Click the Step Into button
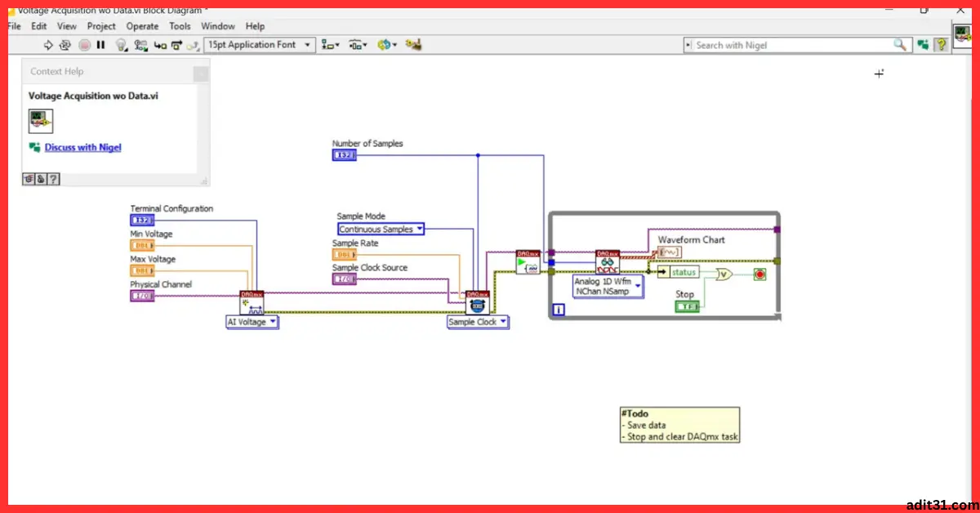Image resolution: width=980 pixels, height=513 pixels. pos(160,45)
